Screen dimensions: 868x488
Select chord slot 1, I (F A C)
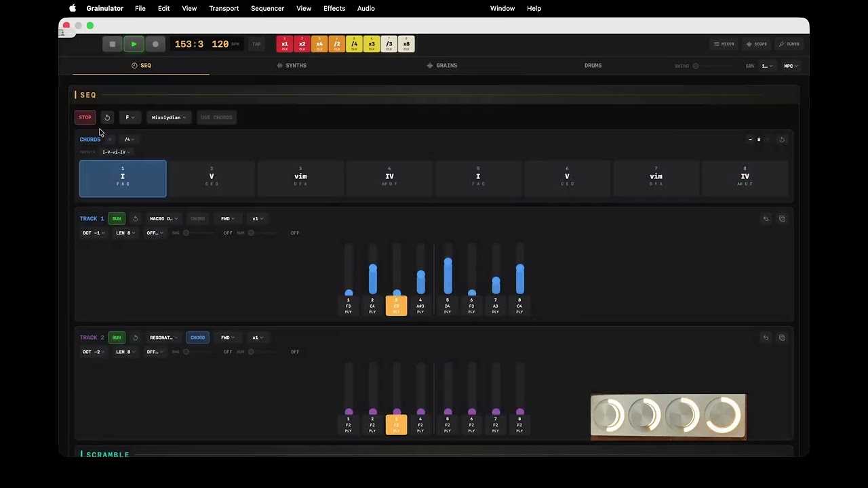(123, 179)
